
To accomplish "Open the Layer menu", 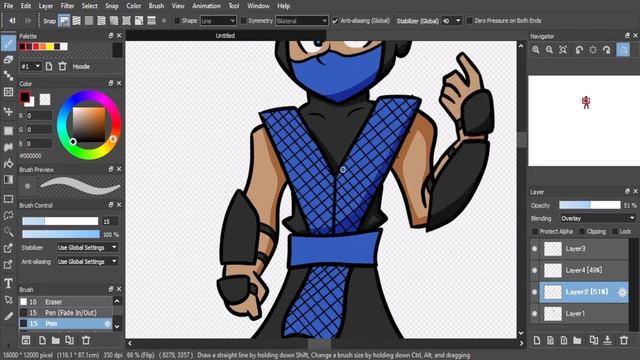I will click(x=46, y=6).
